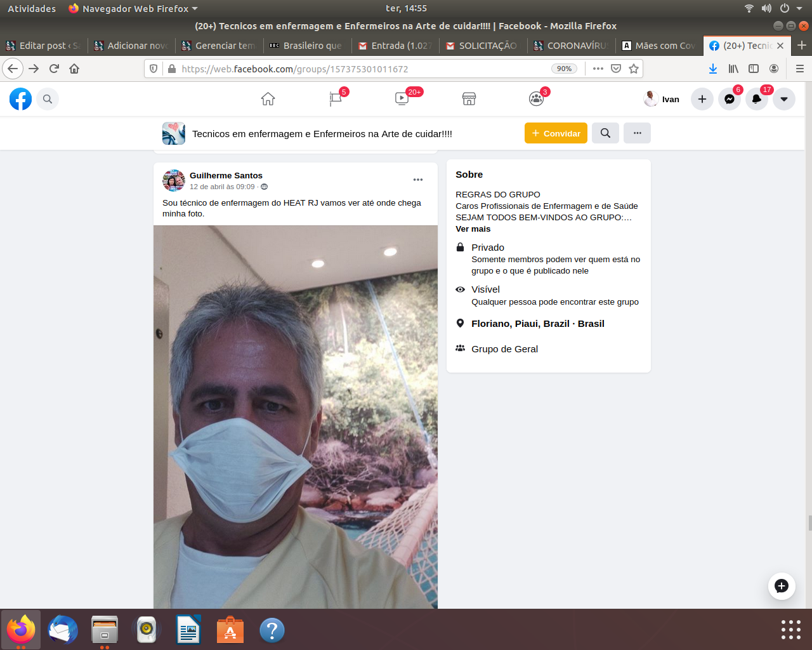The image size is (812, 650).
Task: Expand group rules with Ver mais
Action: pyautogui.click(x=473, y=229)
